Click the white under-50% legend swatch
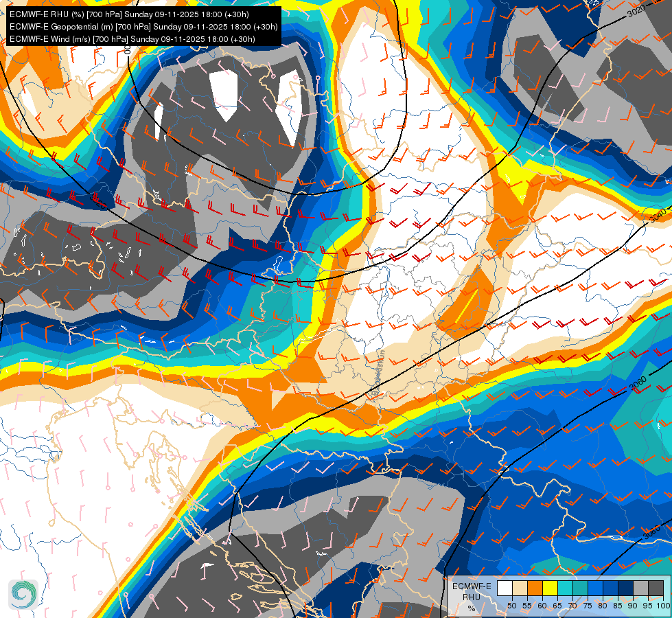 505,588
